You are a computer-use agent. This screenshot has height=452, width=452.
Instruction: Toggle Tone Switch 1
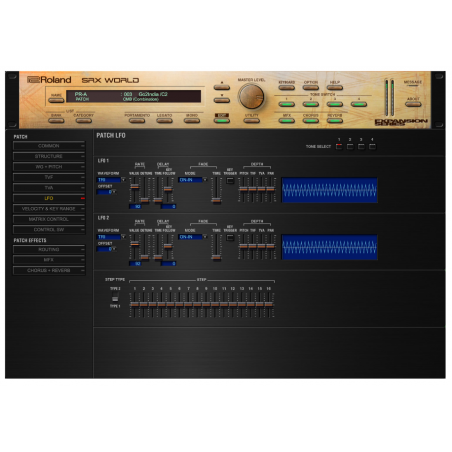point(287,104)
